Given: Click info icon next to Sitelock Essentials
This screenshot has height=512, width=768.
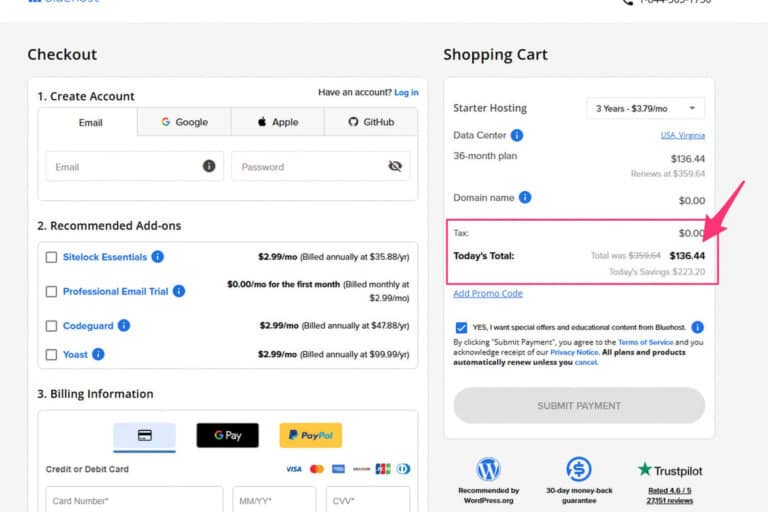Looking at the screenshot, I should (x=158, y=257).
